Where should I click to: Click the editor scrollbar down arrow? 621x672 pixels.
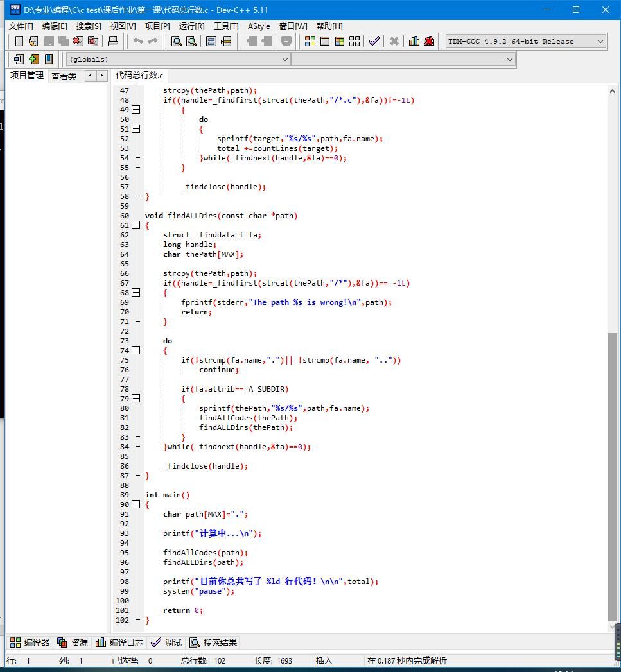(x=612, y=627)
